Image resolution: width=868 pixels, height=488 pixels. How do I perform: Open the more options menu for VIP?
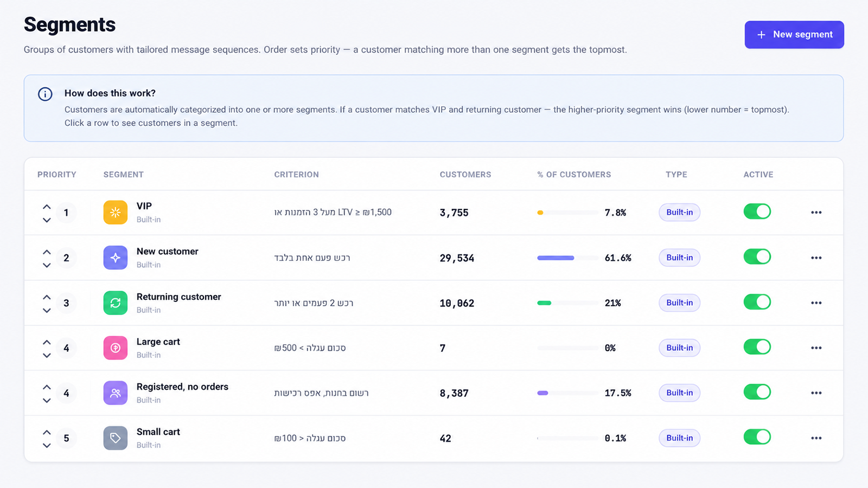point(816,213)
